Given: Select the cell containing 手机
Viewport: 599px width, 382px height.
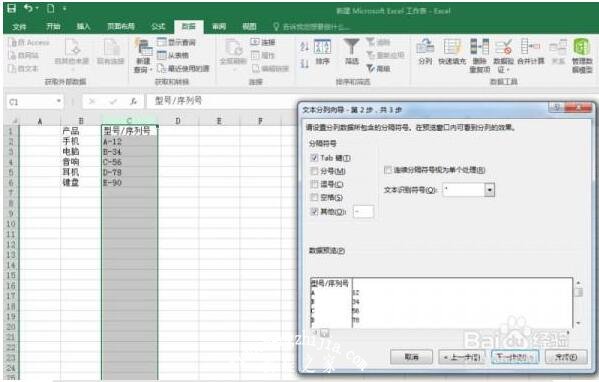Looking at the screenshot, I should (x=80, y=141).
